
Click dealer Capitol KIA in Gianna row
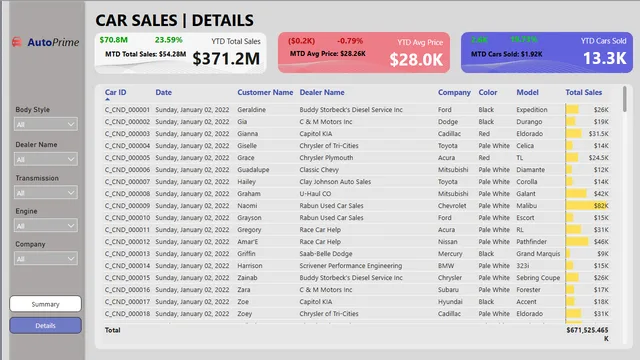[x=316, y=133]
